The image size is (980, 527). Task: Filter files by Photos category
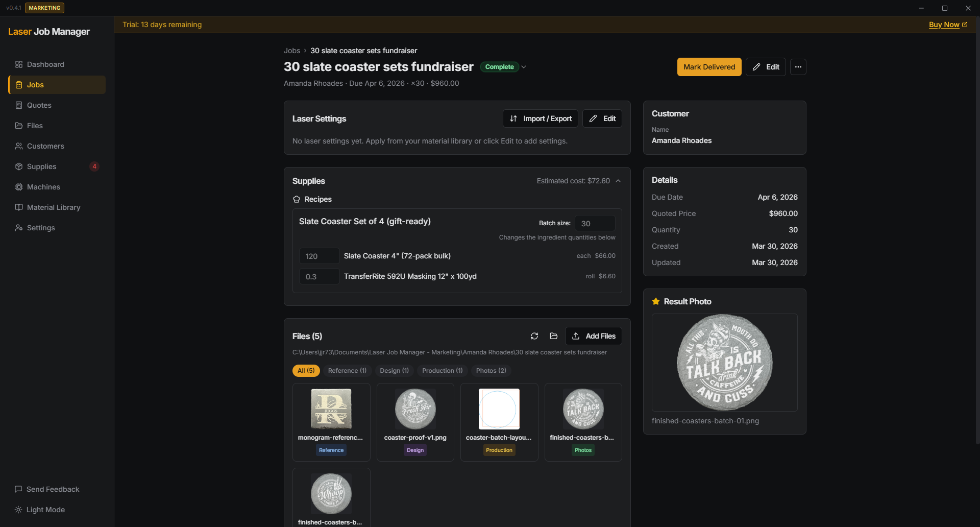pyautogui.click(x=491, y=371)
